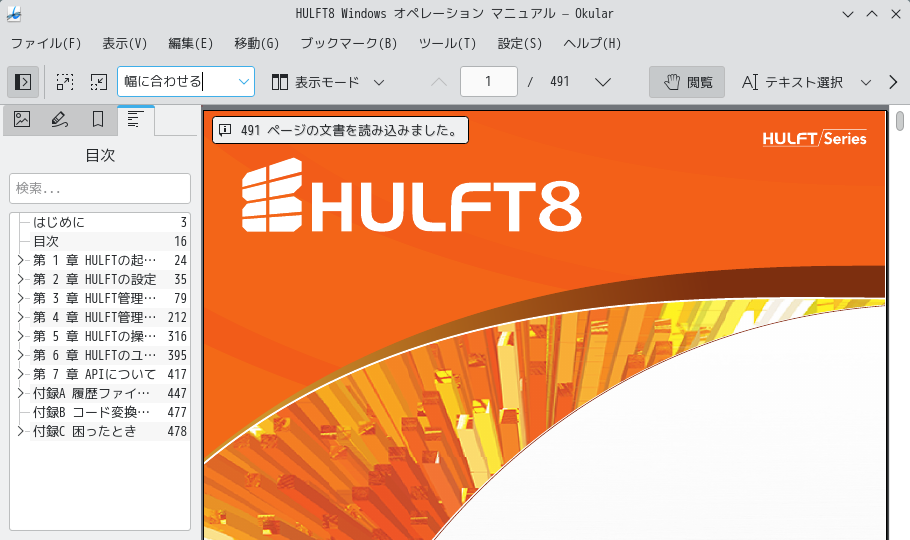910x540 pixels.
Task: Go to next page with down arrow
Action: [603, 82]
